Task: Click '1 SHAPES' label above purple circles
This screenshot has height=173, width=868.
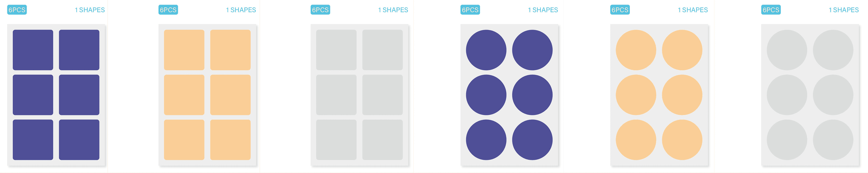Action: [x=543, y=10]
